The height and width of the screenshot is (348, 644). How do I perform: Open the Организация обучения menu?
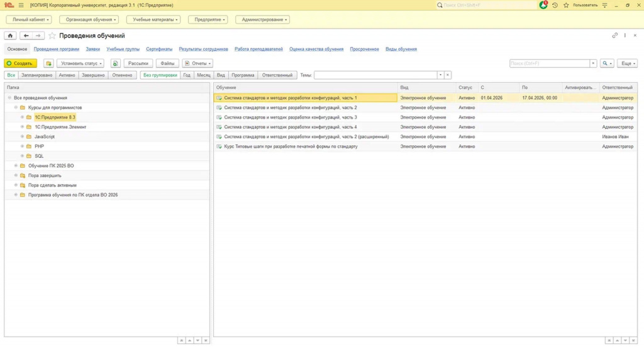click(x=89, y=19)
